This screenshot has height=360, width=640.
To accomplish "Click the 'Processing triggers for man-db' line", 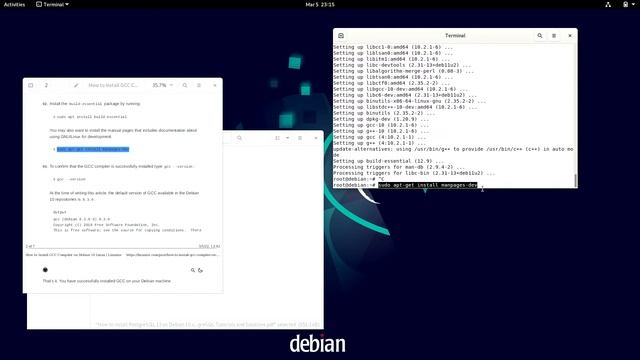I will pyautogui.click(x=399, y=167).
